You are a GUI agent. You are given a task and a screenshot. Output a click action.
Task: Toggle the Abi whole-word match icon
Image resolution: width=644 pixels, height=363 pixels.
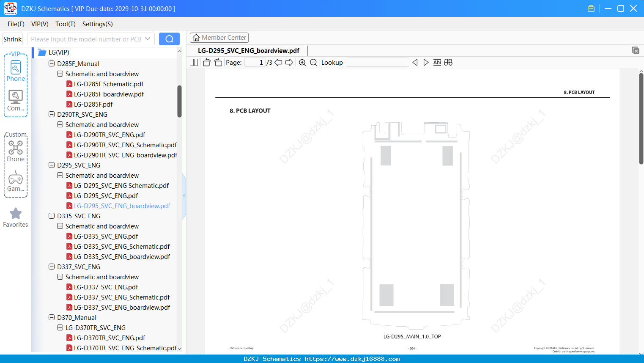(x=437, y=63)
